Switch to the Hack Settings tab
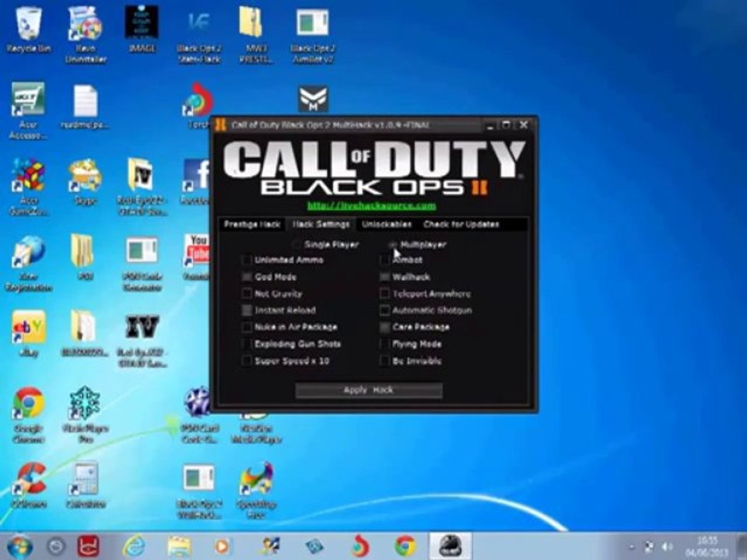This screenshot has width=747, height=560. pyautogui.click(x=321, y=224)
